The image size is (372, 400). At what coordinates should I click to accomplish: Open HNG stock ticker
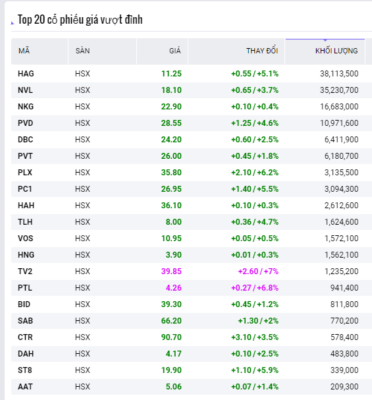tap(26, 255)
